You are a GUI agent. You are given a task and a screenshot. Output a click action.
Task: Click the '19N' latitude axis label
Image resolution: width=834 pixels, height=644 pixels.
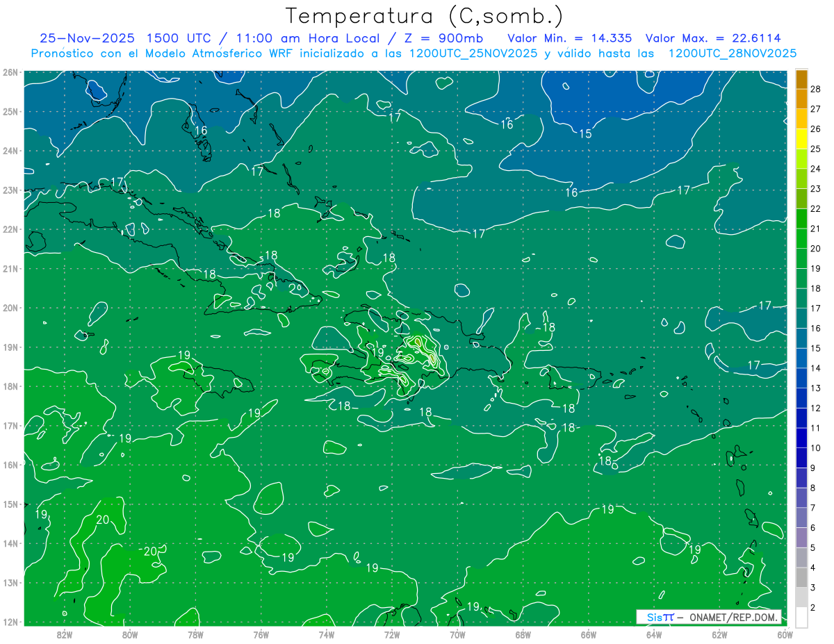click(x=10, y=347)
